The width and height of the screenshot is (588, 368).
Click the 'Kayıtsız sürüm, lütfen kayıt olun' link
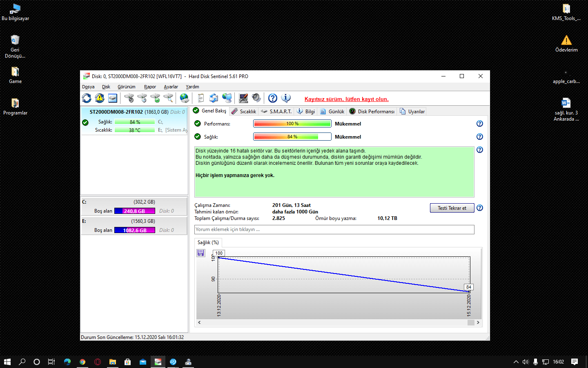pos(347,99)
